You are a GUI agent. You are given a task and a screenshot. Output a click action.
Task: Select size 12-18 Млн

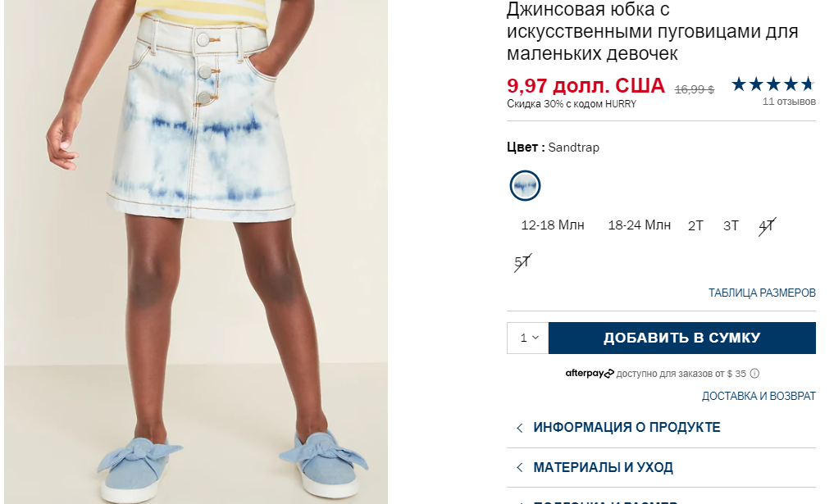click(553, 225)
